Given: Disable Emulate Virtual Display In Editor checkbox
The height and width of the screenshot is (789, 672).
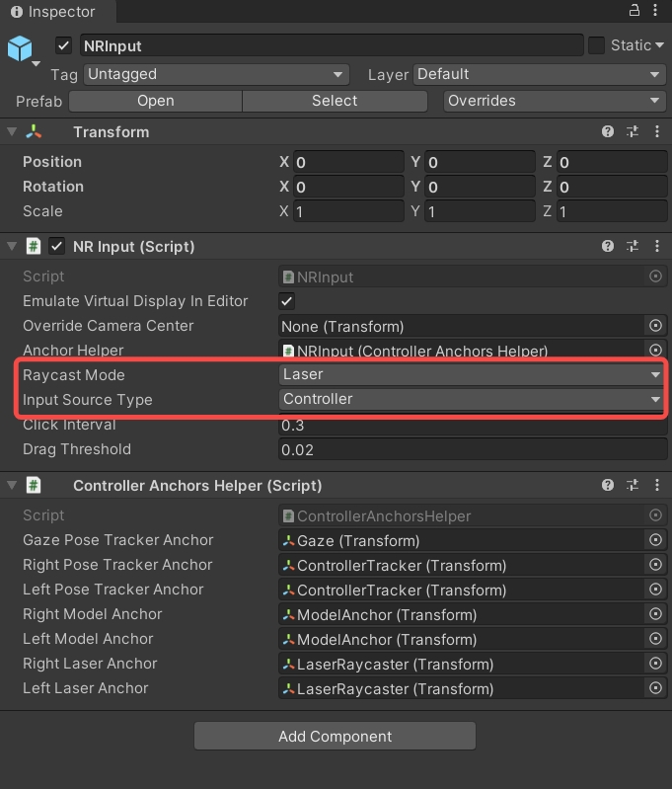Looking at the screenshot, I should (287, 301).
